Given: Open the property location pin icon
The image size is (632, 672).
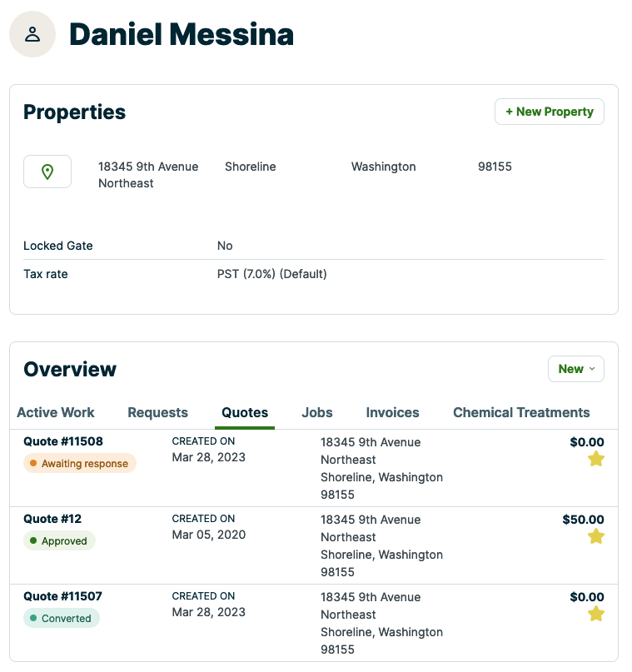Looking at the screenshot, I should point(47,171).
